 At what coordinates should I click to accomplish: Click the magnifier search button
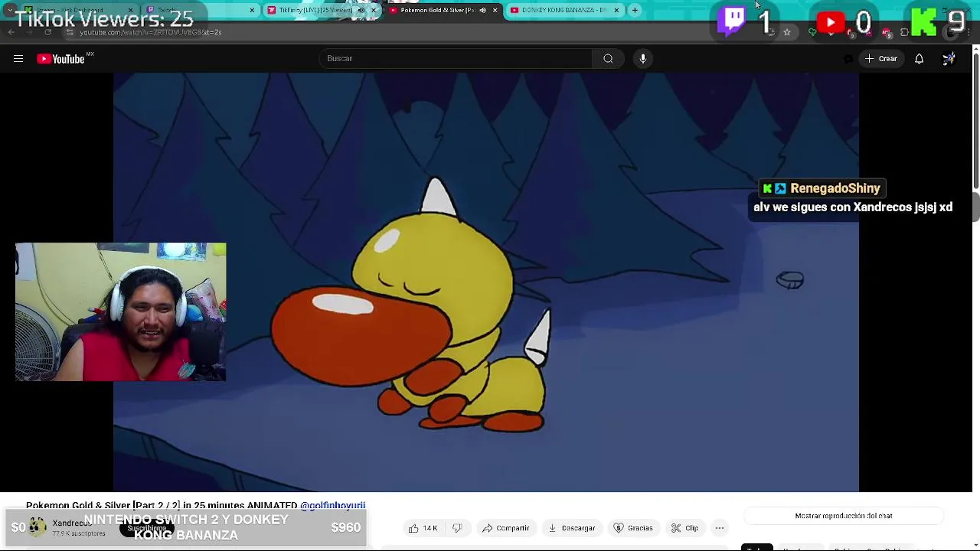pyautogui.click(x=608, y=58)
